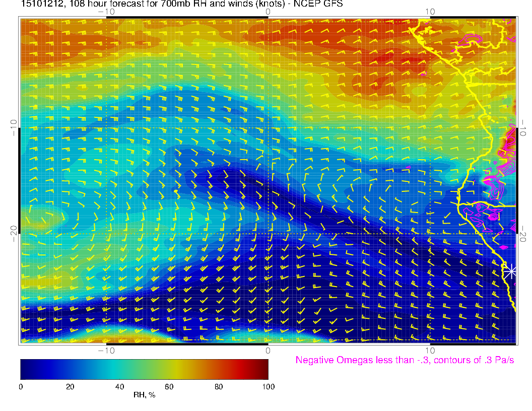Viewport: 532px width, 411px height.
Task: Click the magenta 'Negative Omegas less than -.3' caption
Action: click(405, 360)
